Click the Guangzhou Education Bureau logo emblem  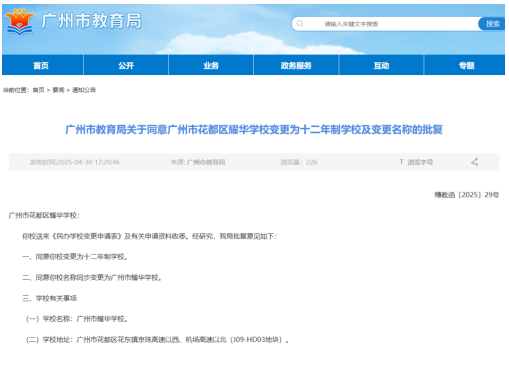(20, 22)
